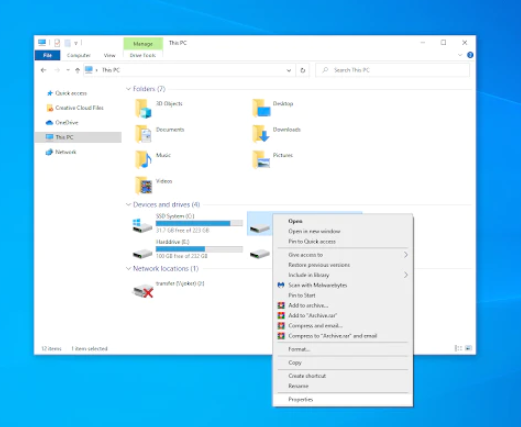Image resolution: width=521 pixels, height=427 pixels.
Task: Click the Harddrive (E:) usage bar
Action: 199,249
